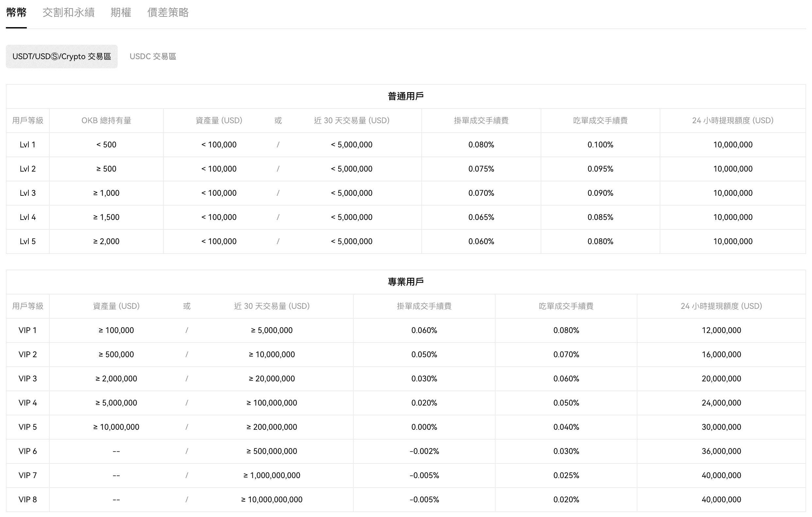This screenshot has height=517, width=812.
Task: Click the VIP 5 asset amount '≥ 10,000,000'
Action: tap(116, 427)
